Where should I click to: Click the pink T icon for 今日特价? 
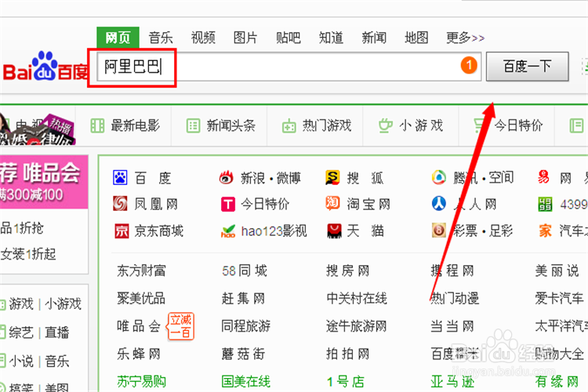(x=228, y=205)
